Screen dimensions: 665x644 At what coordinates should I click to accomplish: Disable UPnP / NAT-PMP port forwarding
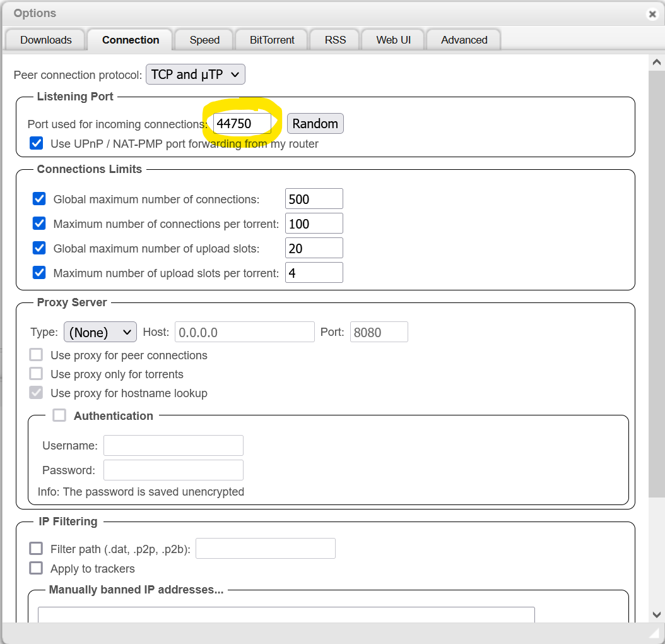pos(36,143)
